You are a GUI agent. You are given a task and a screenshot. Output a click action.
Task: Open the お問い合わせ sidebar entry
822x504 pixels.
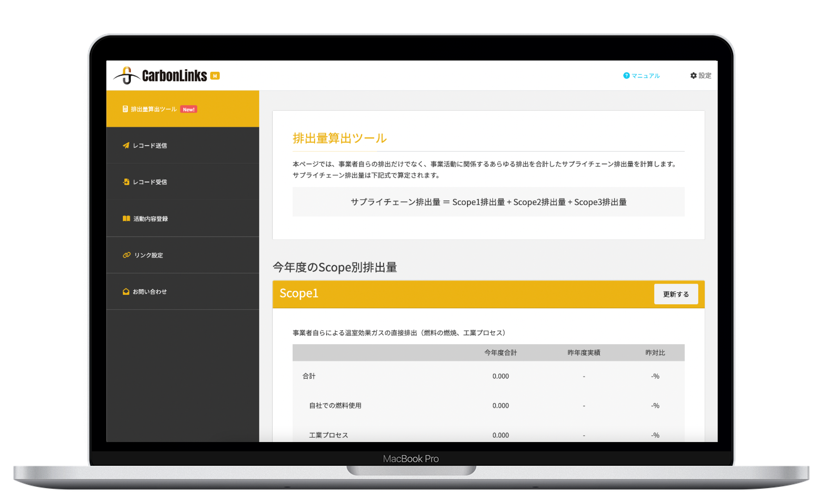point(150,291)
